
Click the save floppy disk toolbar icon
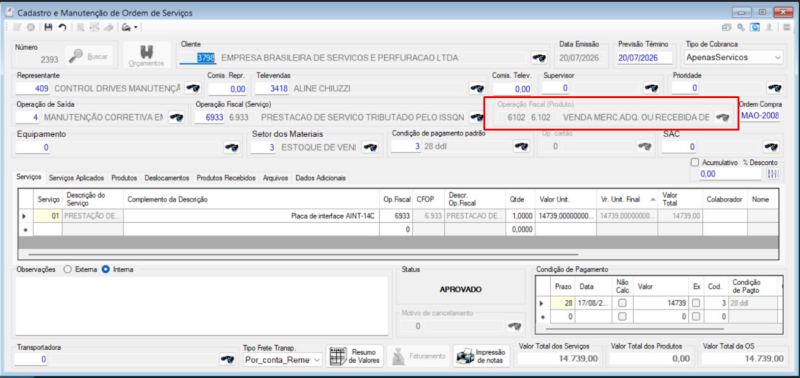point(48,27)
